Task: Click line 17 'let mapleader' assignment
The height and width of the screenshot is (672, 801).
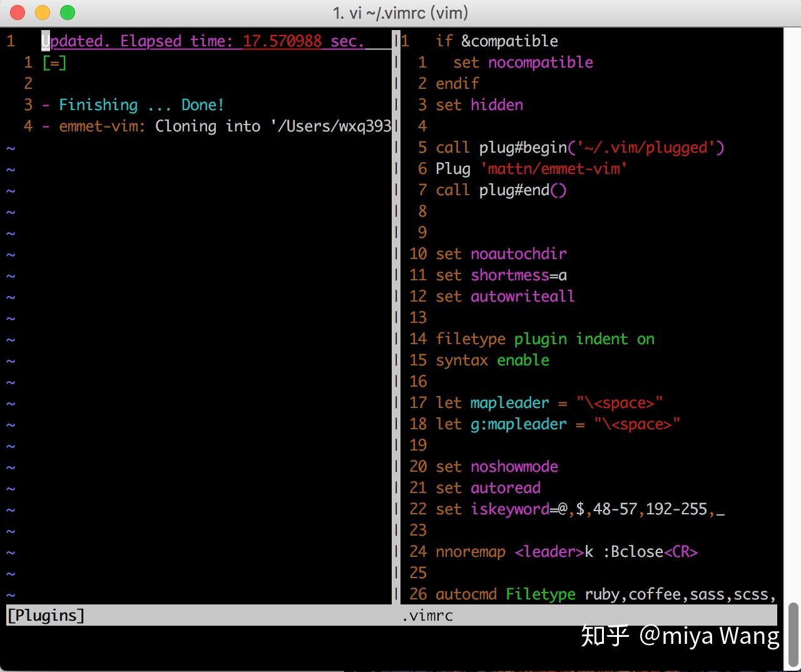Action: [x=549, y=403]
